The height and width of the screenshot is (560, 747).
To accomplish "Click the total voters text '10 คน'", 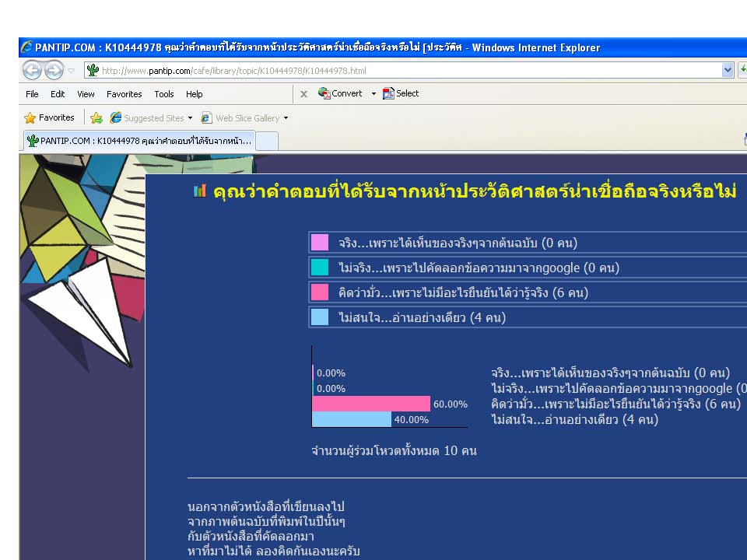I will pyautogui.click(x=460, y=450).
